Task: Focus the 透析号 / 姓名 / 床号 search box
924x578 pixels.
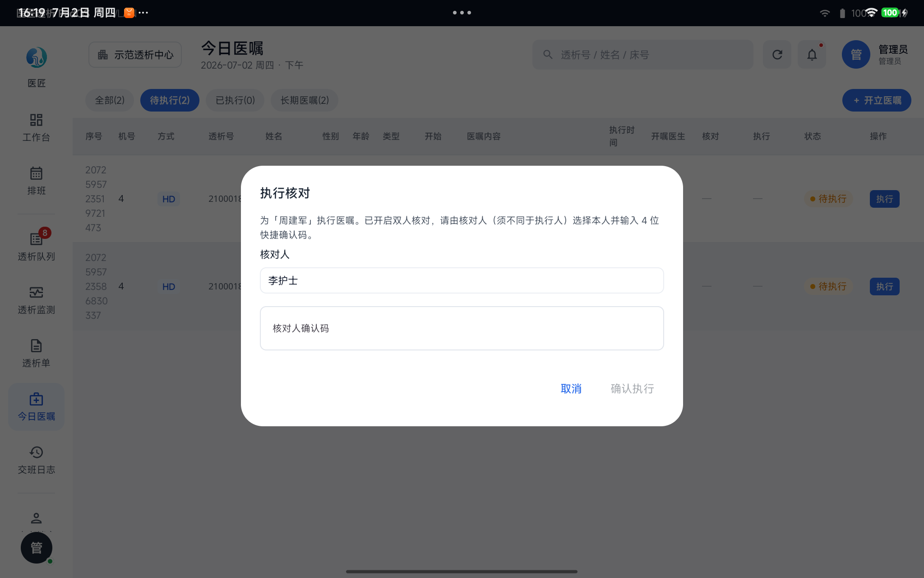Action: click(x=642, y=55)
